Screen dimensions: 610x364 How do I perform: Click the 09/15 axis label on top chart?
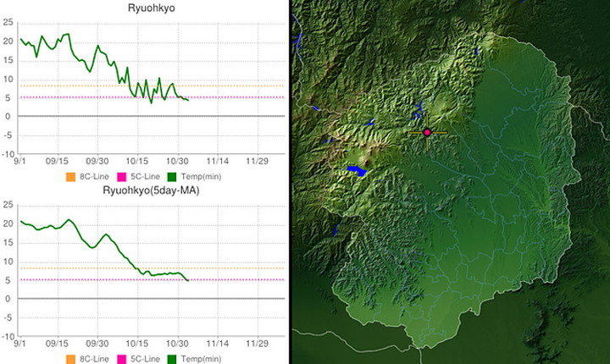point(57,161)
